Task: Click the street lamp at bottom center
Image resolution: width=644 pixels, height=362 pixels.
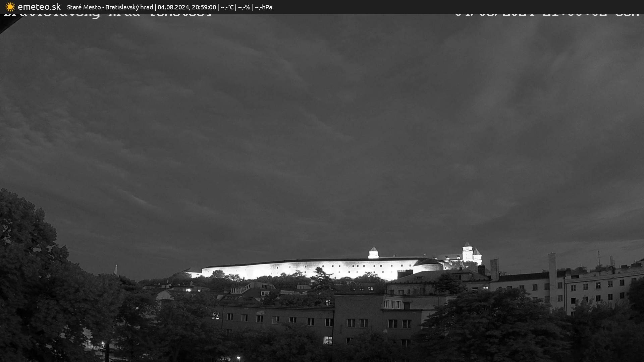Action: pyautogui.click(x=238, y=358)
